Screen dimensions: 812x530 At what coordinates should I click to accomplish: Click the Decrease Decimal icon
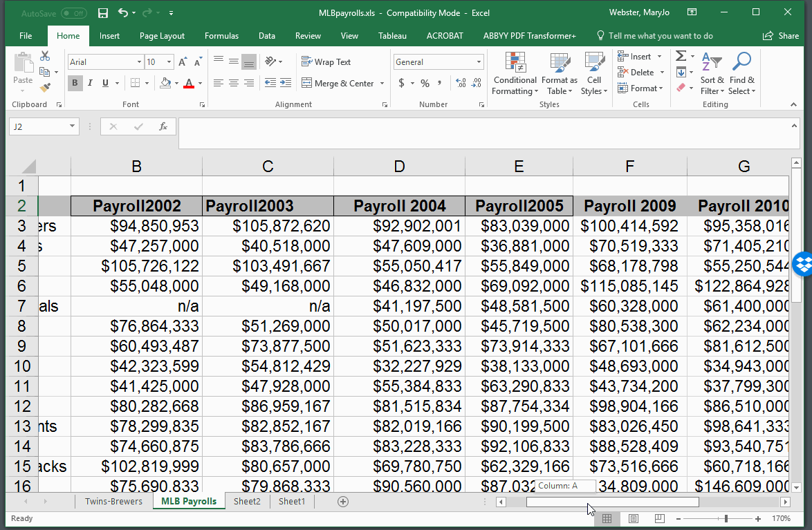477,83
